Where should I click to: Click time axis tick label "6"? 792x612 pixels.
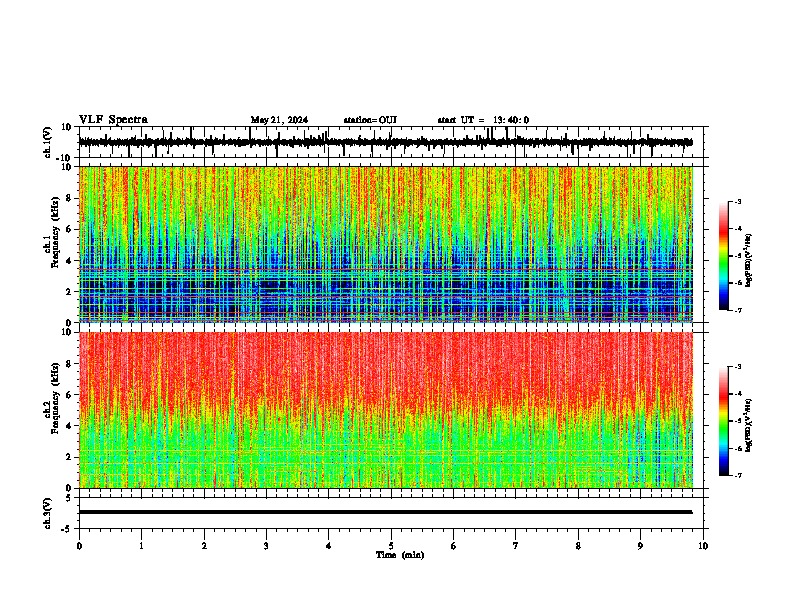(454, 546)
